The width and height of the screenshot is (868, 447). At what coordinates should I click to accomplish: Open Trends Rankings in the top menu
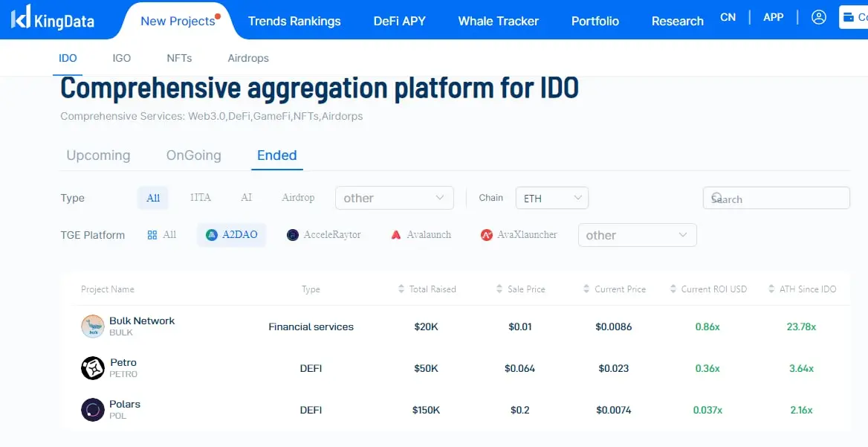click(x=294, y=21)
